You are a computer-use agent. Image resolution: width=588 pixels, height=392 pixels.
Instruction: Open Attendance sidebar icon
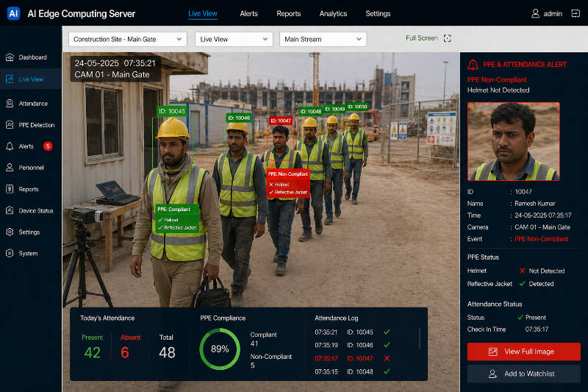click(x=10, y=104)
